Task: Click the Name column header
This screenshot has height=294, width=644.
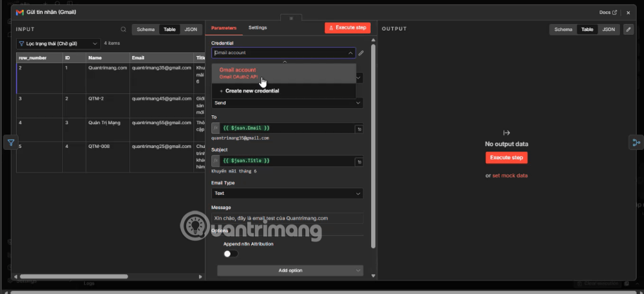Action: coord(108,58)
